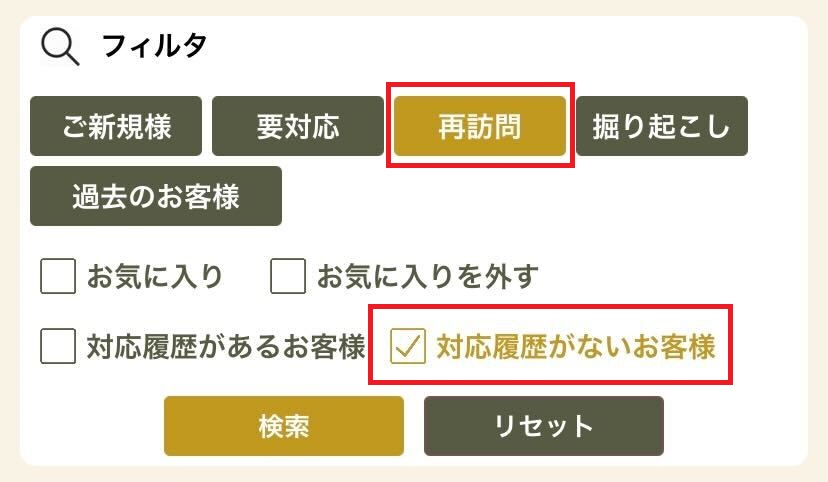
Task: Click the お気に入りを外す label text
Action: click(428, 276)
